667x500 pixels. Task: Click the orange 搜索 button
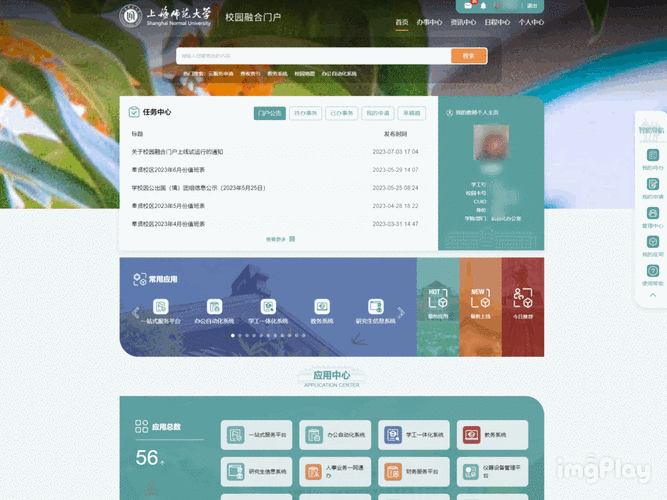(x=468, y=56)
